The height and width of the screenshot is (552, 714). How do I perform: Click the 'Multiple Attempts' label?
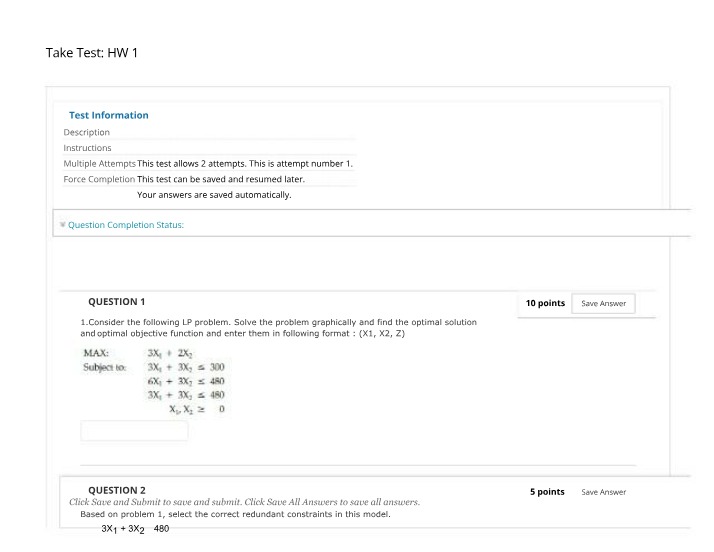(x=99, y=164)
